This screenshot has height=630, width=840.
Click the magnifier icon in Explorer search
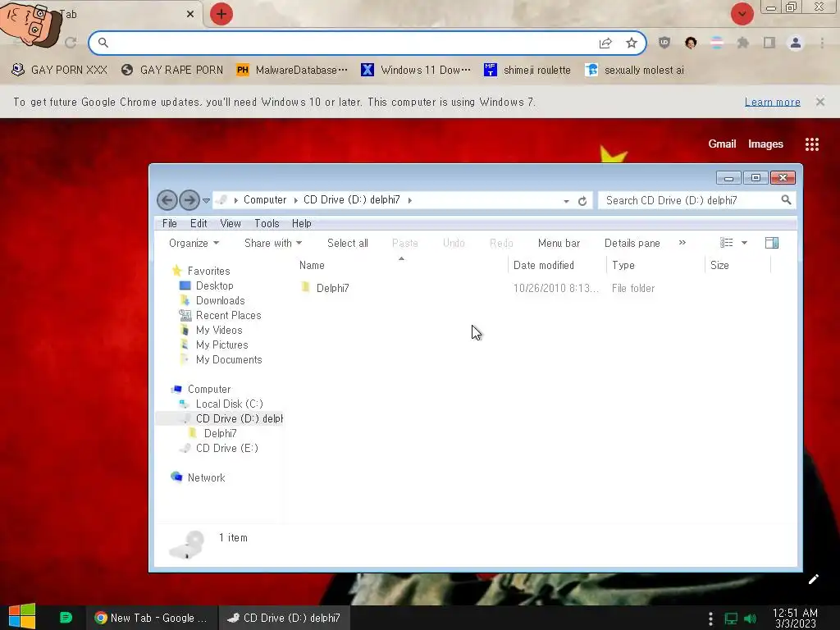(x=786, y=200)
